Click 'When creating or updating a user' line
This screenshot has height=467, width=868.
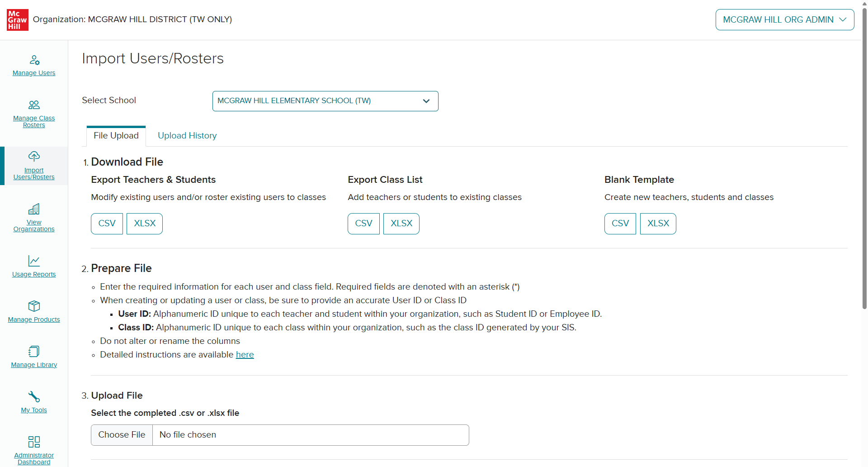pos(283,300)
